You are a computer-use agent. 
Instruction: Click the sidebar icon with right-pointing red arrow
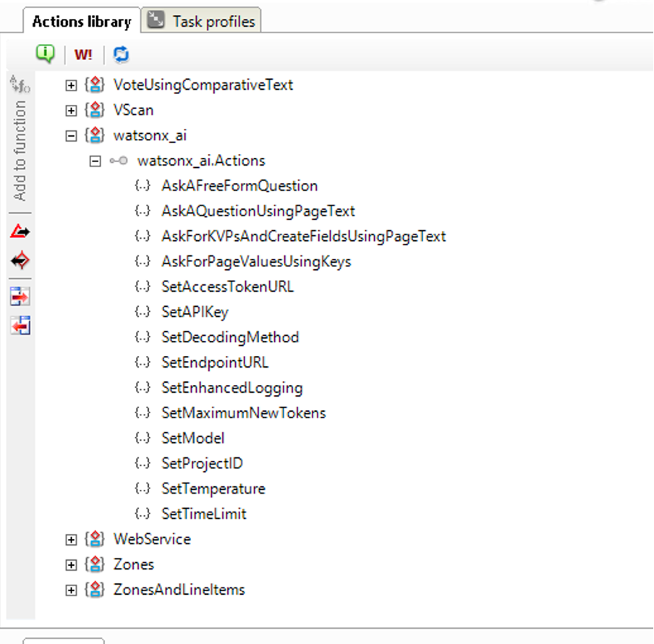[20, 297]
